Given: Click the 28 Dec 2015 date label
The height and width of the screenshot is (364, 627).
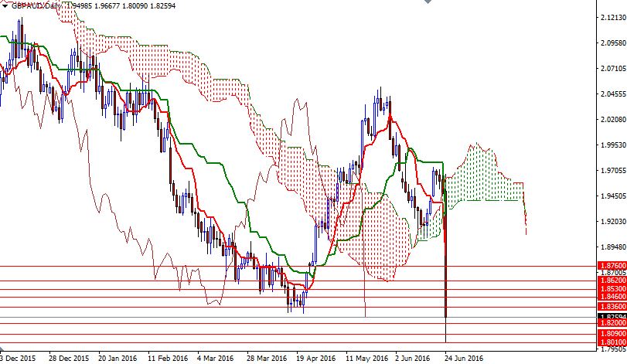Looking at the screenshot, I should (x=69, y=359).
